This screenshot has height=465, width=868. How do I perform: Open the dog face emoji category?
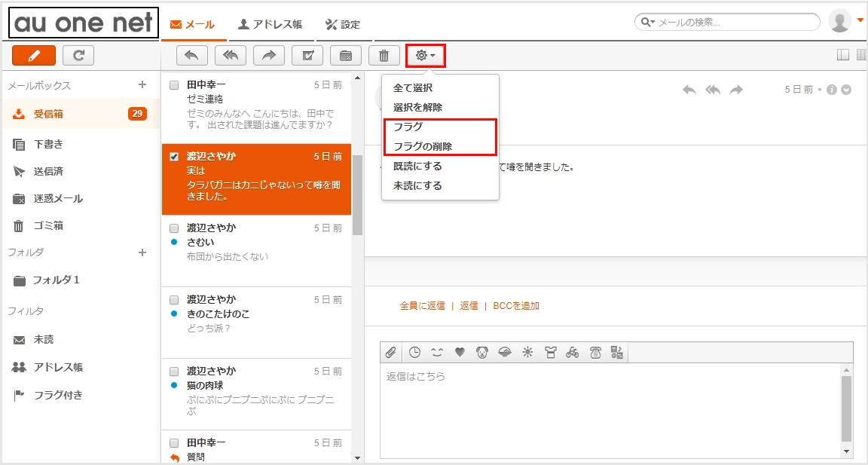pos(482,352)
